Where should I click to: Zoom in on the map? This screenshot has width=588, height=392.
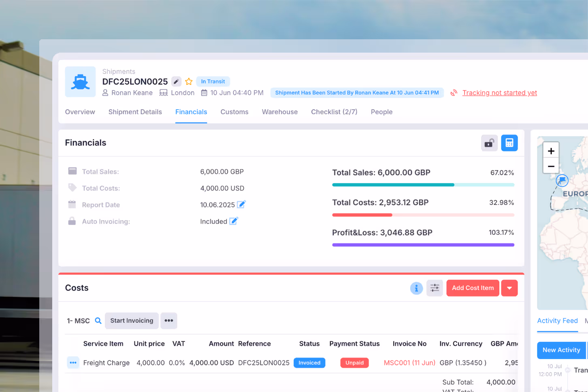click(x=551, y=151)
